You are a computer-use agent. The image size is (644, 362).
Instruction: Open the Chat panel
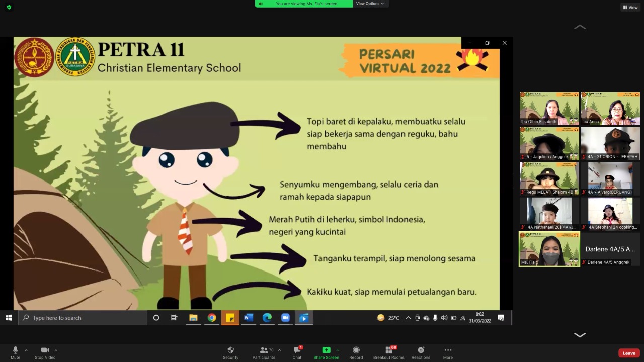[x=297, y=352]
